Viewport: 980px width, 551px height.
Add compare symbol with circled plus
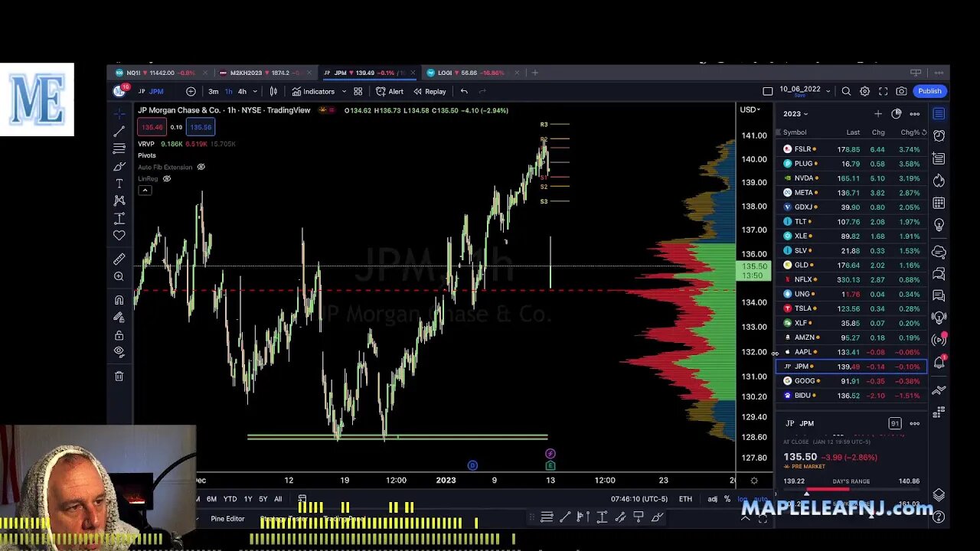click(x=191, y=91)
